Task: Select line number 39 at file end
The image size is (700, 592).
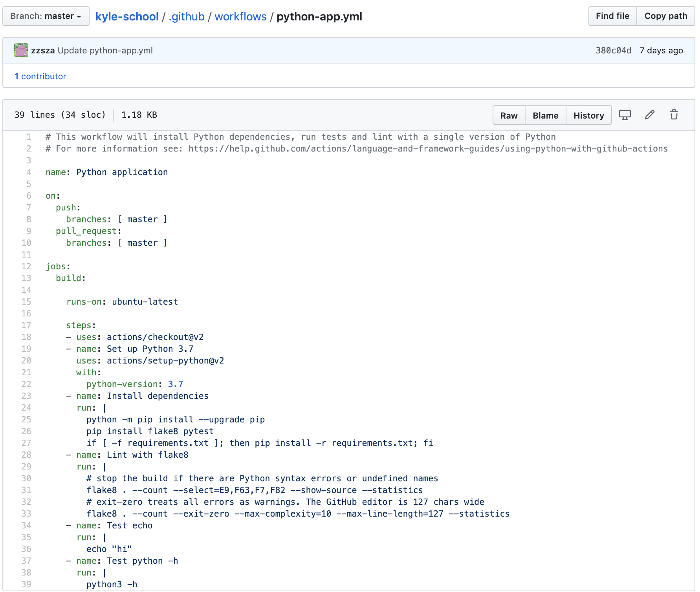Action: click(26, 585)
